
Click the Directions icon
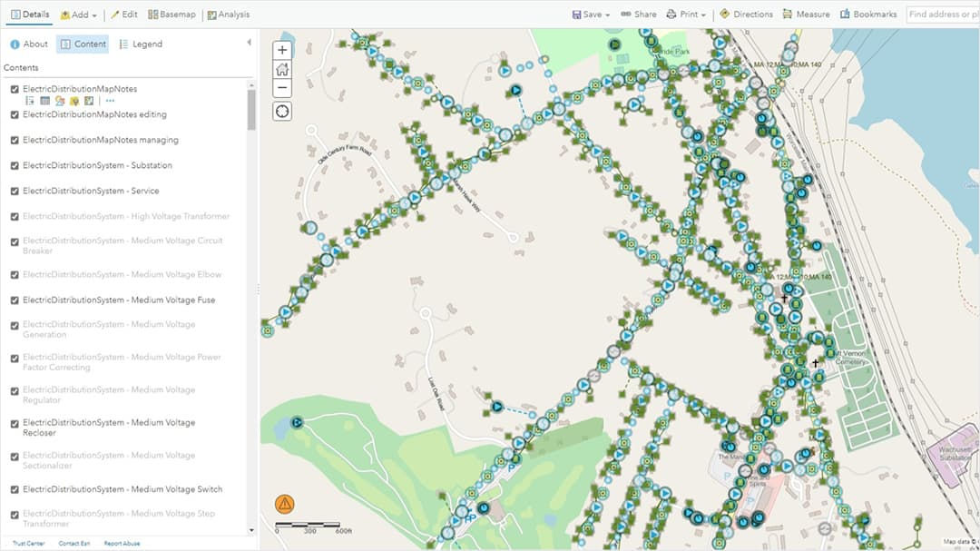[750, 14]
